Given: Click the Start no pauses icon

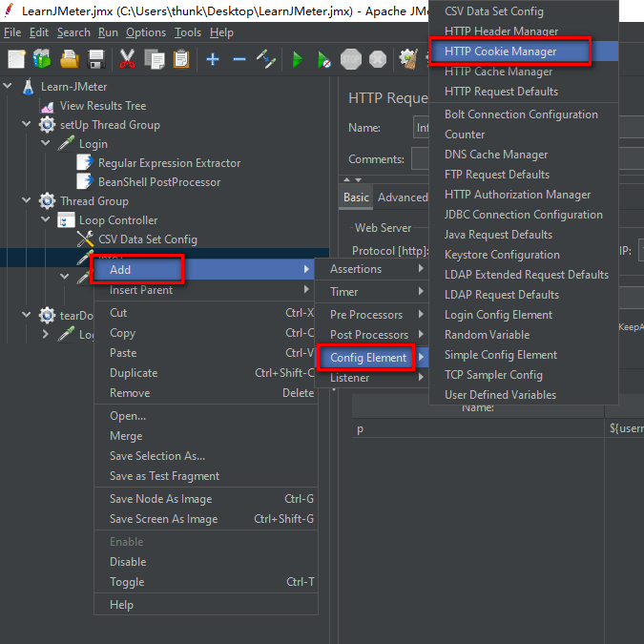Looking at the screenshot, I should 324,59.
